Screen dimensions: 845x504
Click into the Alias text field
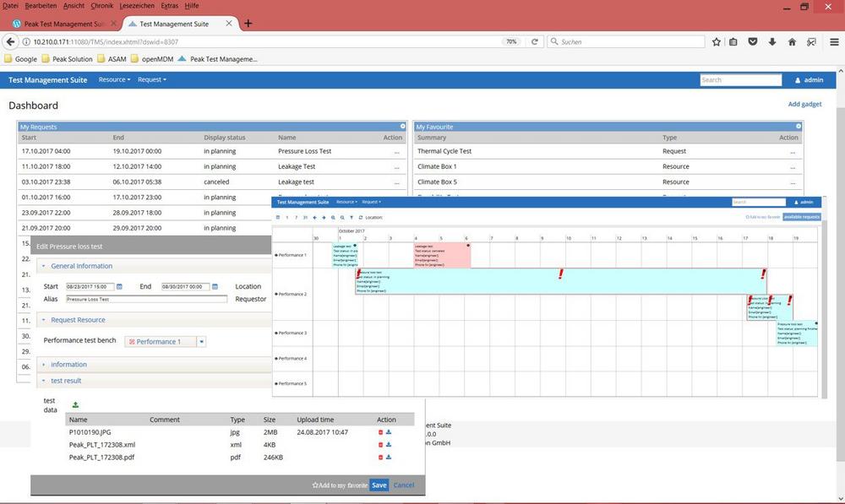[146, 299]
